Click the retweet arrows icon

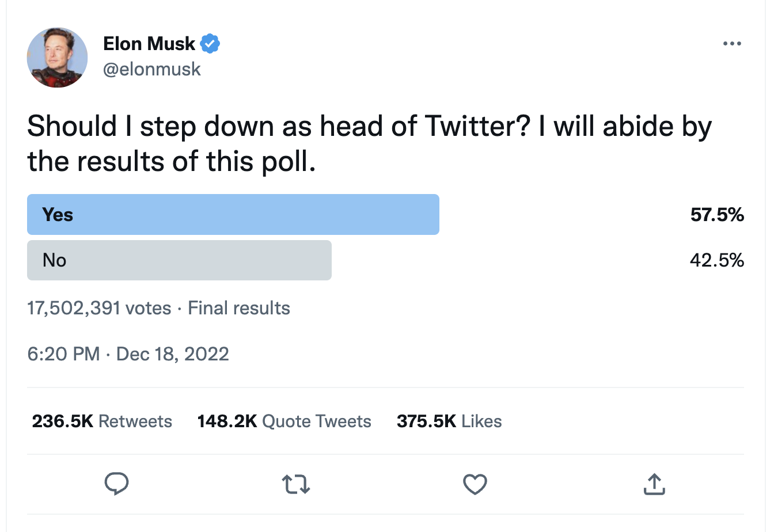click(x=296, y=484)
